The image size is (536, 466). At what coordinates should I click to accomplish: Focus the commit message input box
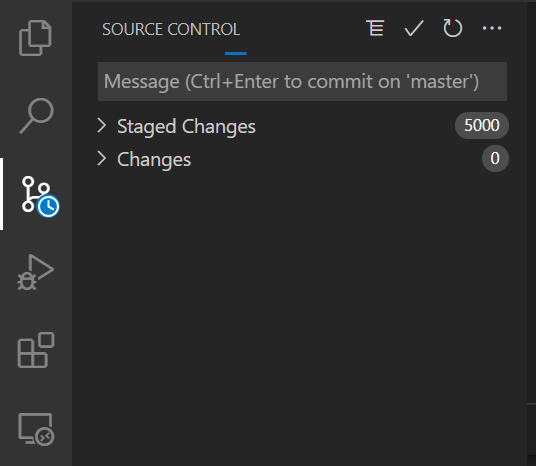(302, 81)
